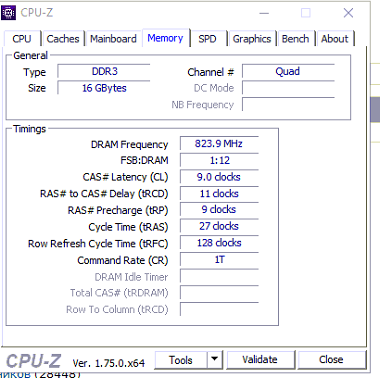Image resolution: width=380 pixels, height=378 pixels.
Task: Select the 823.9 MHz DRAM frequency value
Action: (219, 144)
